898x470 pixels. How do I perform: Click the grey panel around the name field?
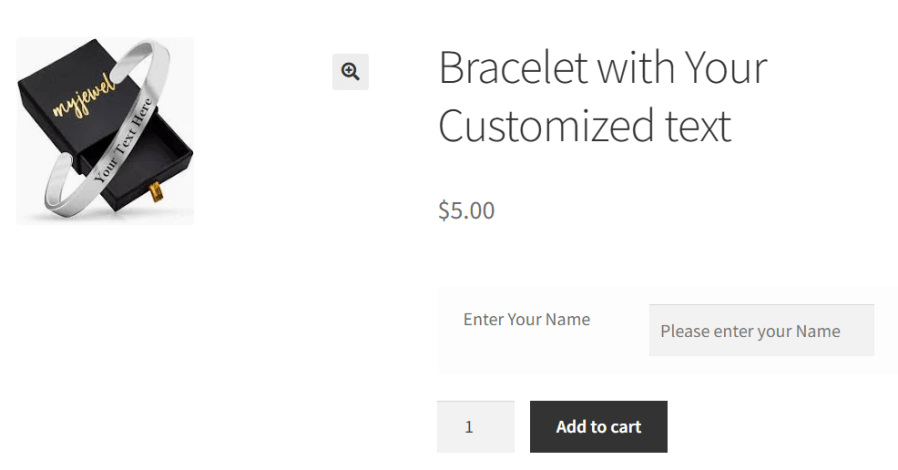tap(667, 330)
